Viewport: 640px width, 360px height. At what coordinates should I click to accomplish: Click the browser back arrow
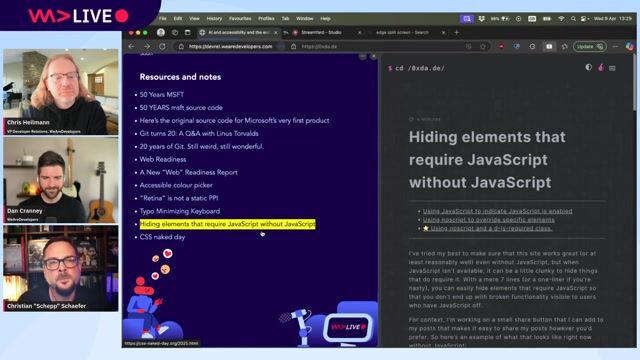pyautogui.click(x=131, y=47)
